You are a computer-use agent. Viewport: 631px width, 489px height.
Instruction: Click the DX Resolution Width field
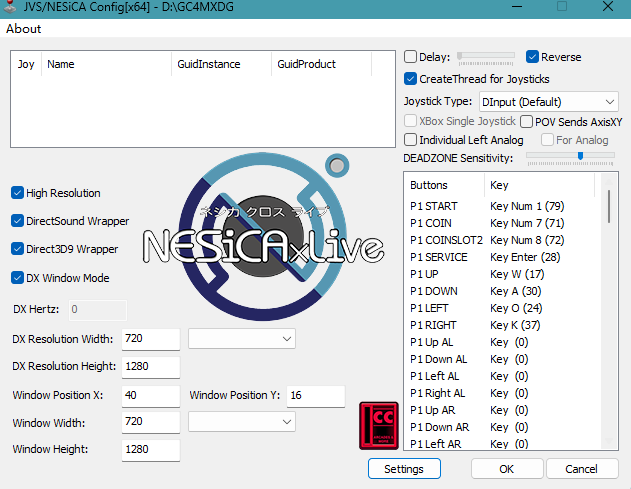click(x=151, y=339)
